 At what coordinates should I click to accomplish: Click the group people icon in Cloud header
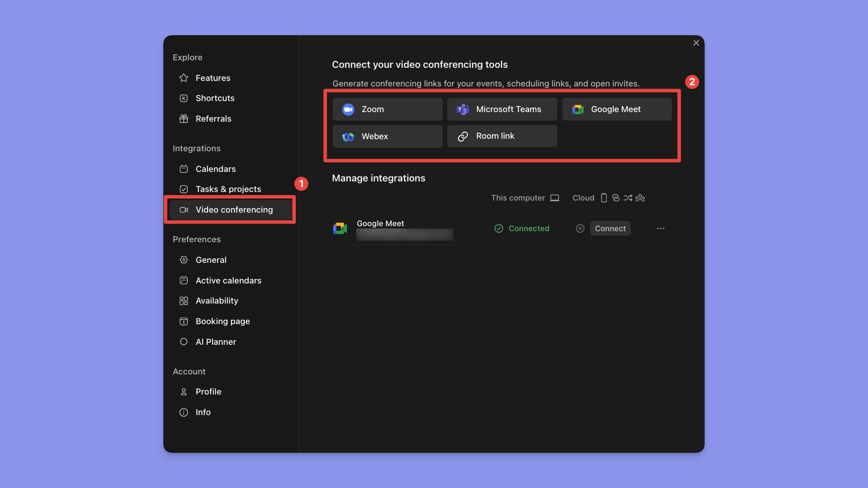tap(640, 198)
